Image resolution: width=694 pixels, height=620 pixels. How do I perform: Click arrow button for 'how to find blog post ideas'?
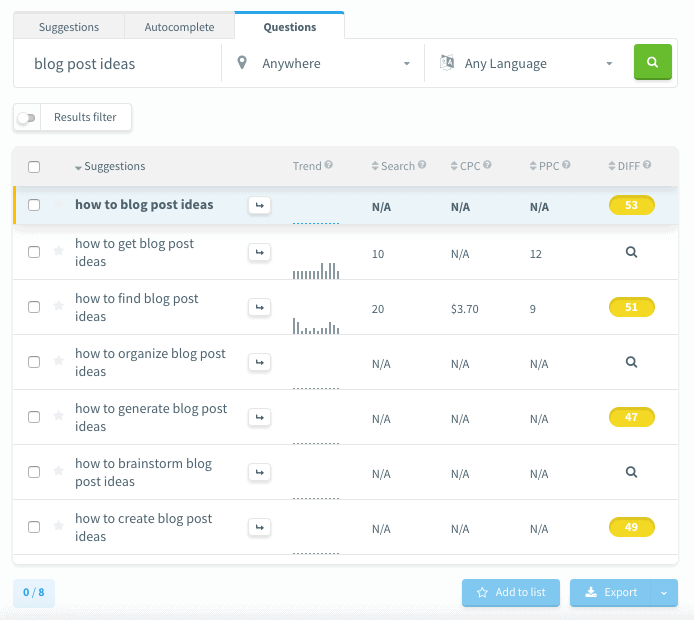point(259,307)
